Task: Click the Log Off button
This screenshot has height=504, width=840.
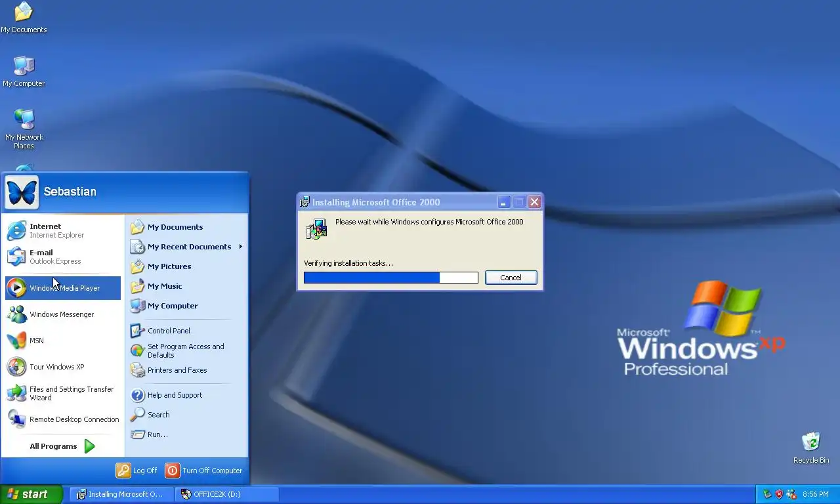Action: click(x=137, y=471)
